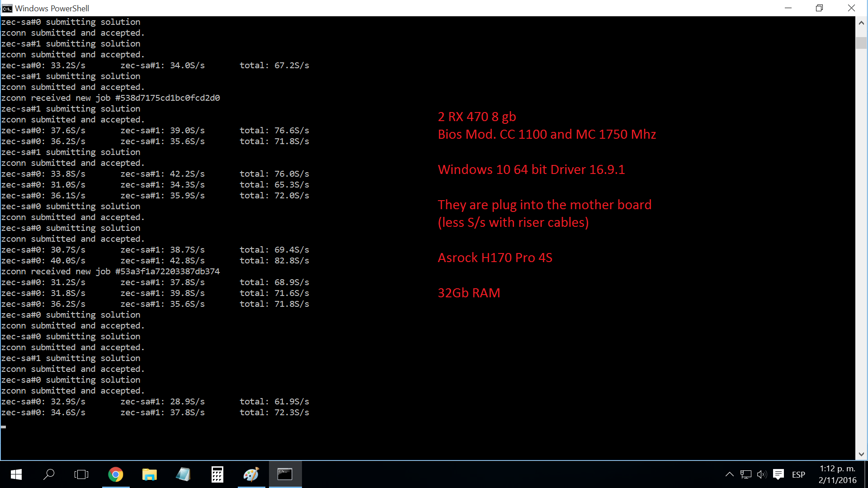
Task: Open the Action Center notifications icon
Action: pyautogui.click(x=778, y=474)
